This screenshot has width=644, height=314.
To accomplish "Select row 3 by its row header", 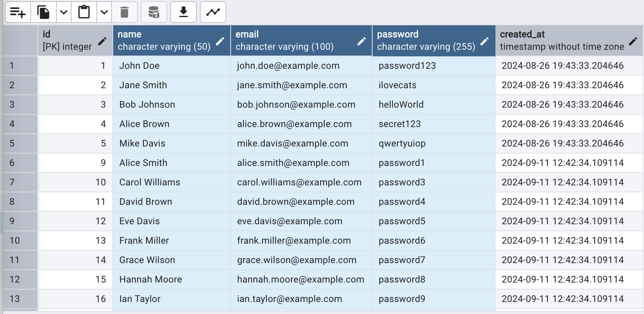I will (20, 105).
